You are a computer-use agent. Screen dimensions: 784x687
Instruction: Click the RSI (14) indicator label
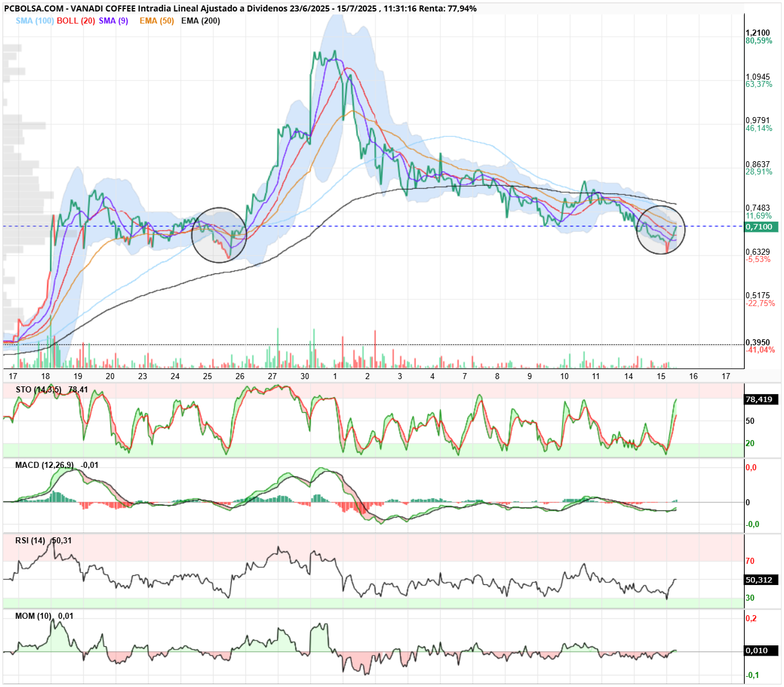pos(30,541)
